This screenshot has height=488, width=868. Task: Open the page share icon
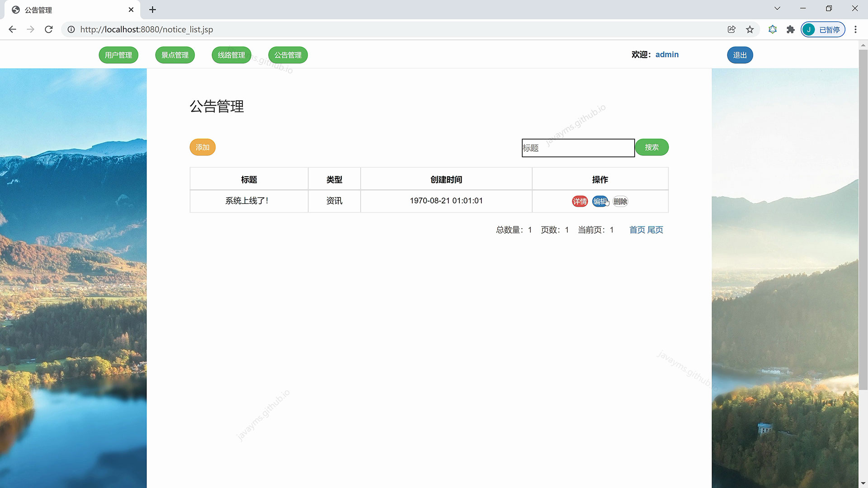[731, 29]
